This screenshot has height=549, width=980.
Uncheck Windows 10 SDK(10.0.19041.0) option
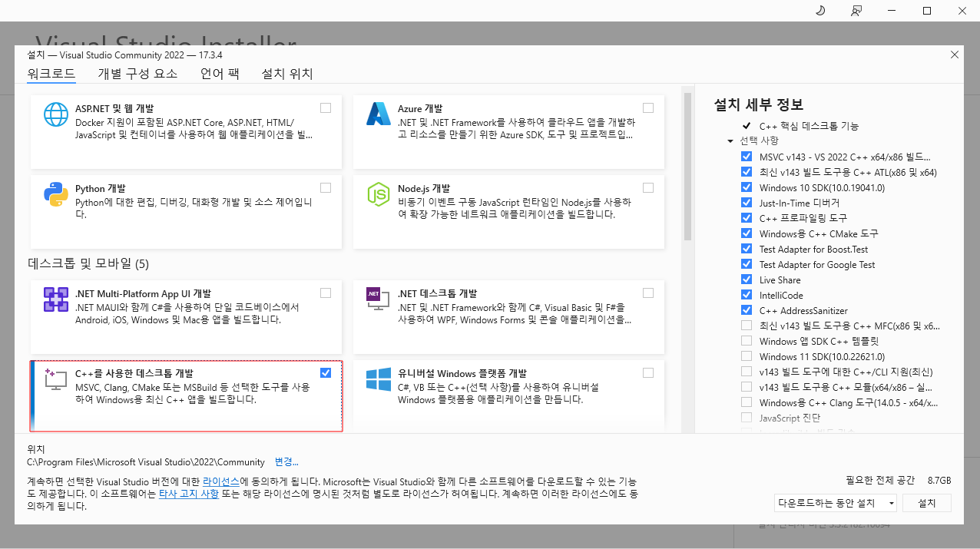pos(747,187)
